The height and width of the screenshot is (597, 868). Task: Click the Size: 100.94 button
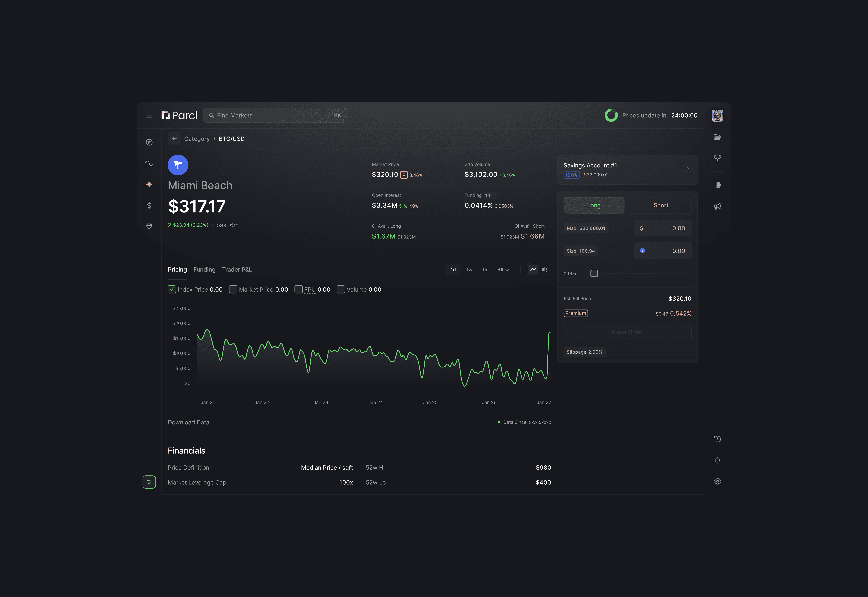580,251
